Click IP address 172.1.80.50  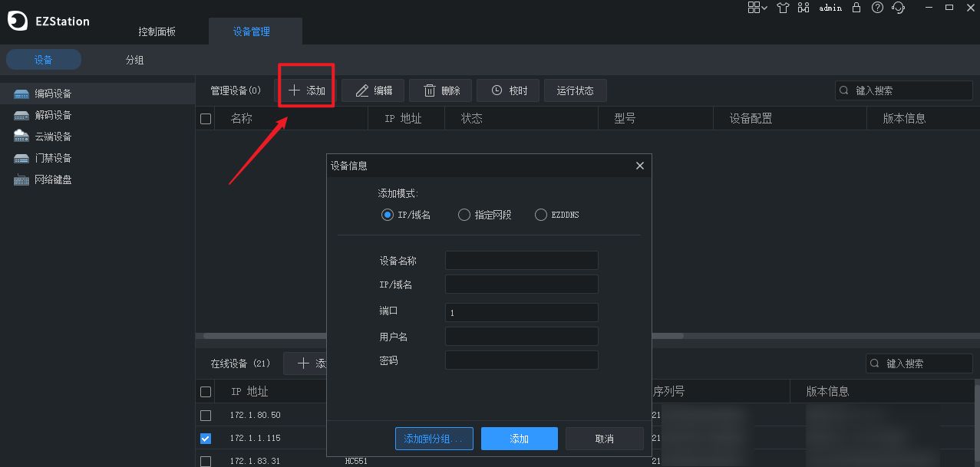[x=256, y=415]
